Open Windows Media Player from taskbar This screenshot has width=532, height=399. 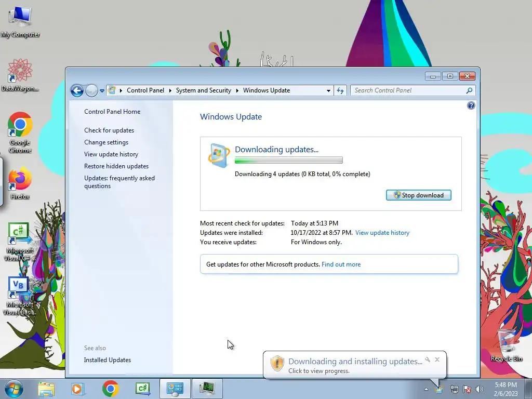coord(77,389)
